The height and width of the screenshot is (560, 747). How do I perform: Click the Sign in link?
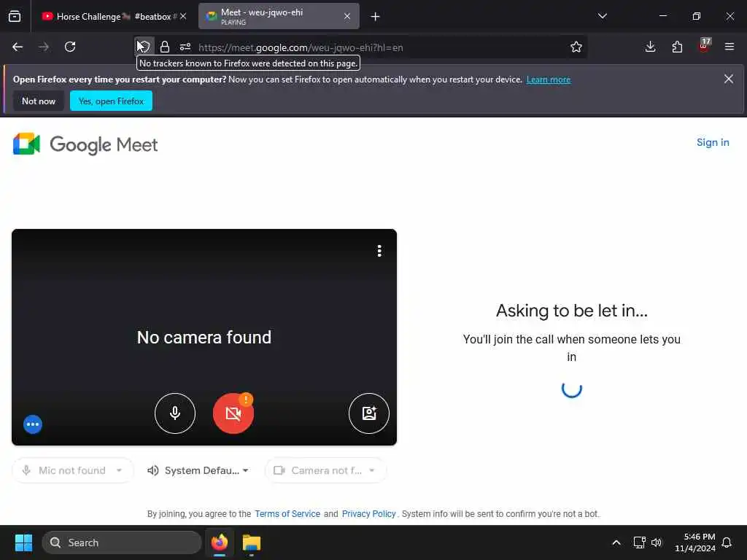point(713,142)
